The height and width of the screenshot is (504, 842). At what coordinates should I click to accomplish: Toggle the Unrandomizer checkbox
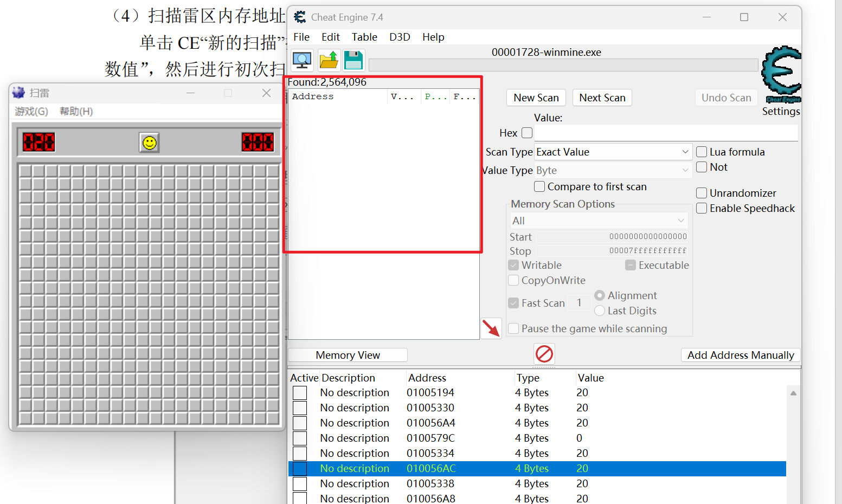pyautogui.click(x=702, y=193)
